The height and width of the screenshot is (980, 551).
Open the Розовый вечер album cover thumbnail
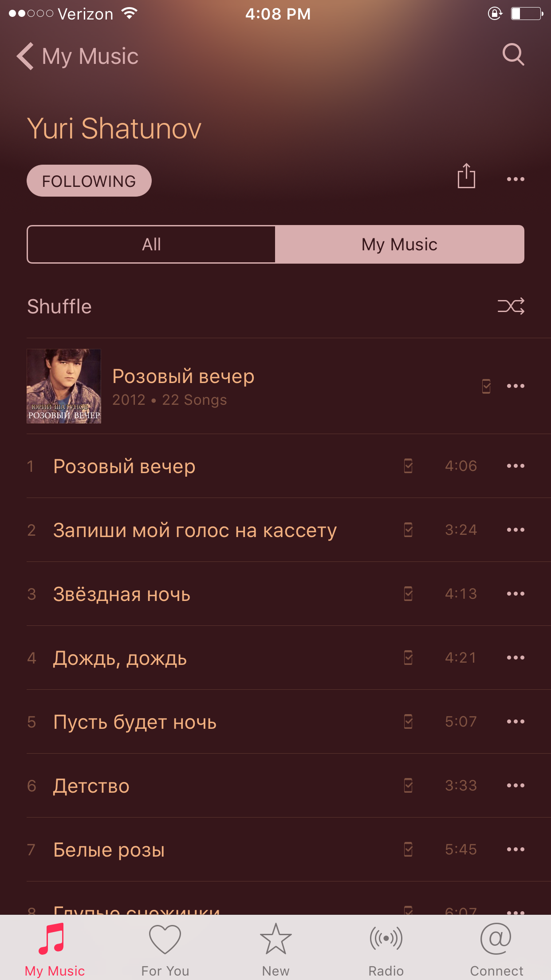pyautogui.click(x=64, y=386)
